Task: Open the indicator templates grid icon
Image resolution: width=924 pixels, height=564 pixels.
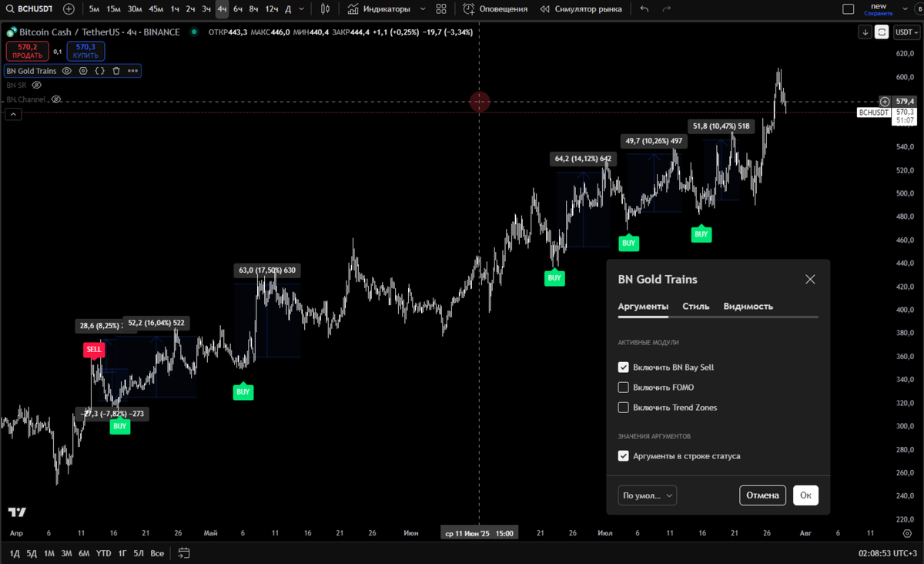Action: pyautogui.click(x=441, y=9)
